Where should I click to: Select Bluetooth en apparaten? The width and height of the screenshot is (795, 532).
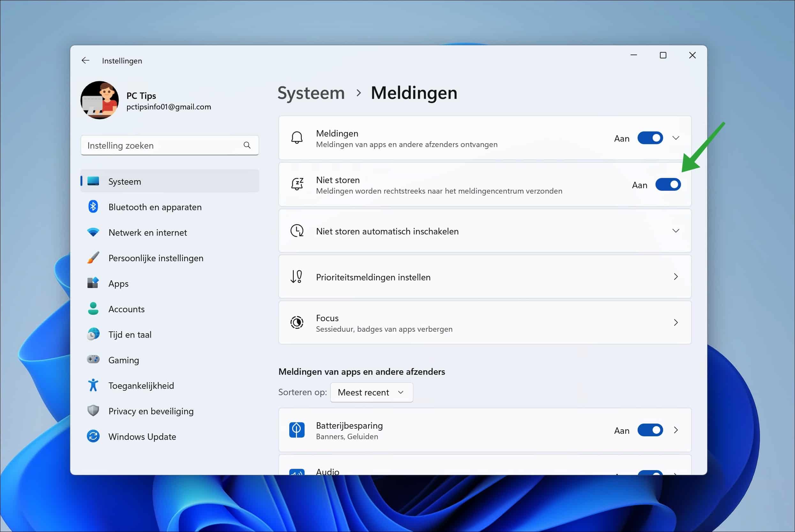(x=155, y=207)
